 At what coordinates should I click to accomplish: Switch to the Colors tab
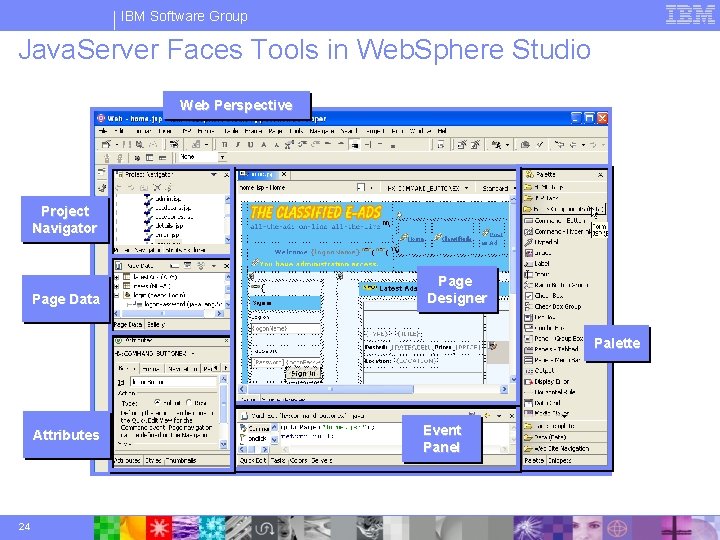tap(298, 460)
